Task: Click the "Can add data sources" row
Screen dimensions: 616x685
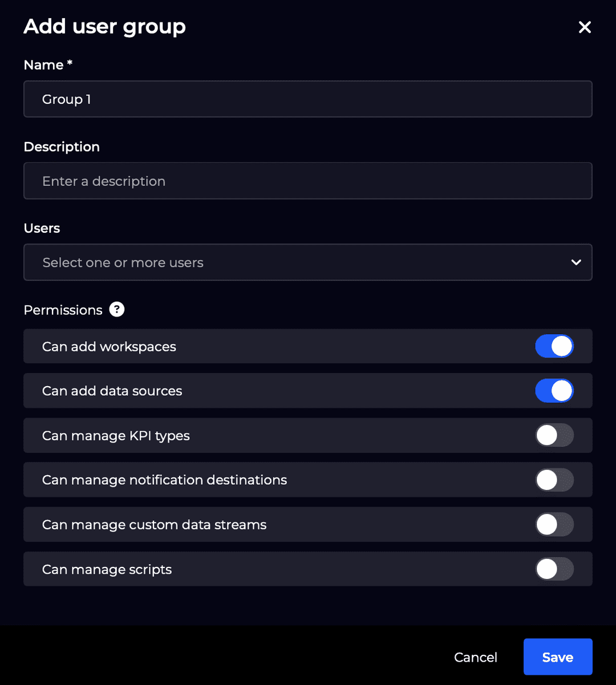Action: (x=112, y=391)
